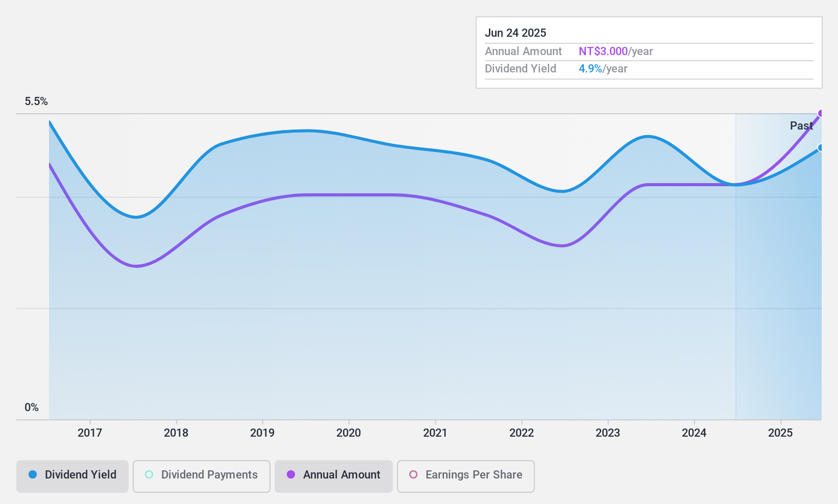The width and height of the screenshot is (838, 504).
Task: Click the purple Annual Amount endpoint marker
Action: click(x=821, y=113)
